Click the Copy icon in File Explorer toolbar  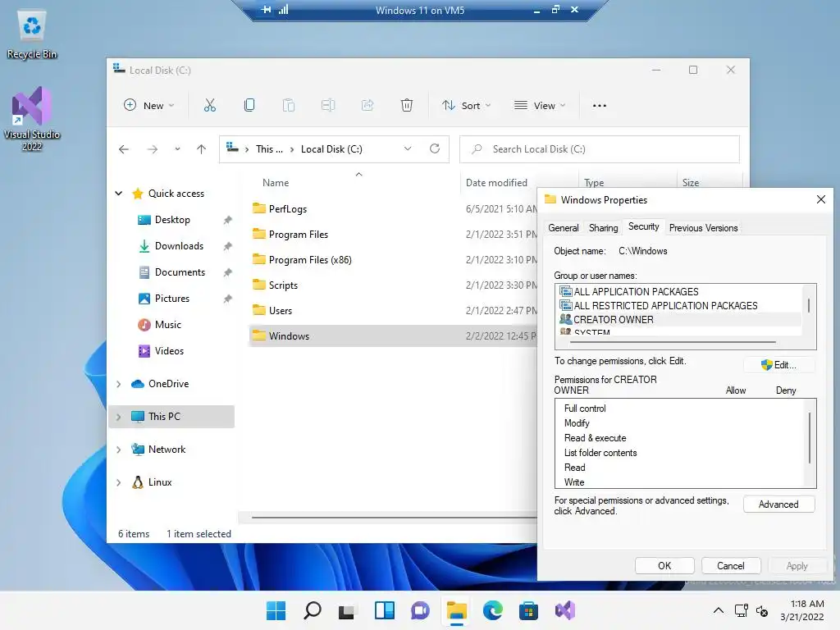click(249, 106)
